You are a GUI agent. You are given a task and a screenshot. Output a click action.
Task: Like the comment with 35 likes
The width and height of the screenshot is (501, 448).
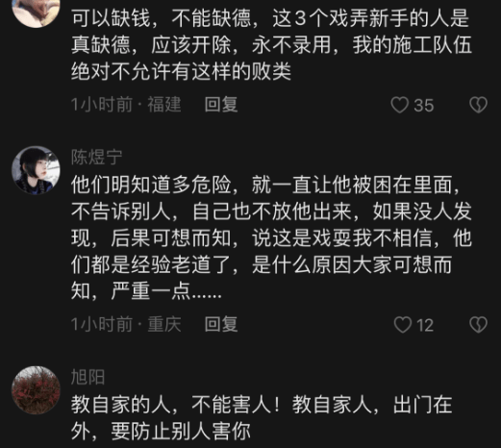pyautogui.click(x=400, y=105)
